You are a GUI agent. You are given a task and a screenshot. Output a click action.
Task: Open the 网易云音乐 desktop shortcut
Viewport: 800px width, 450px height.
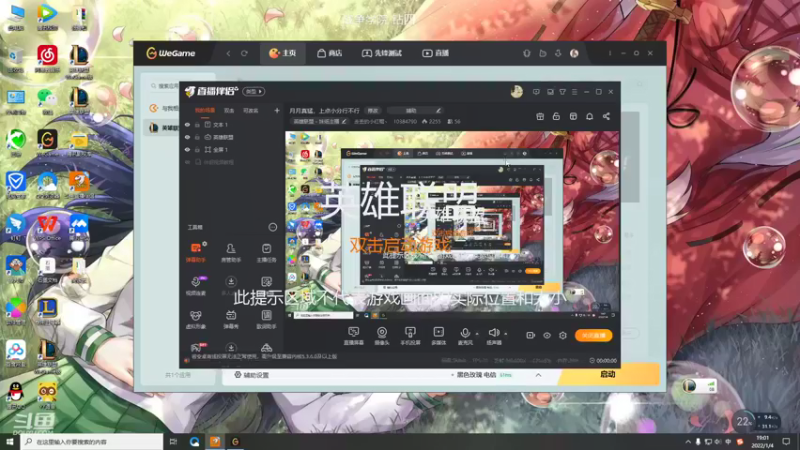47,59
